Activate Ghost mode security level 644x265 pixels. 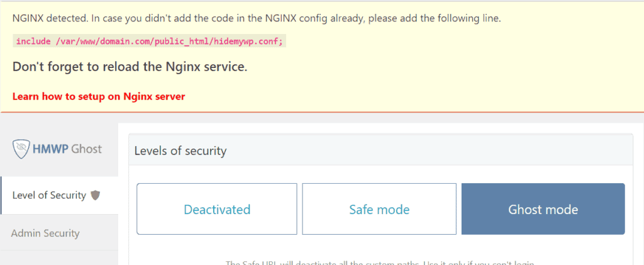click(x=543, y=209)
